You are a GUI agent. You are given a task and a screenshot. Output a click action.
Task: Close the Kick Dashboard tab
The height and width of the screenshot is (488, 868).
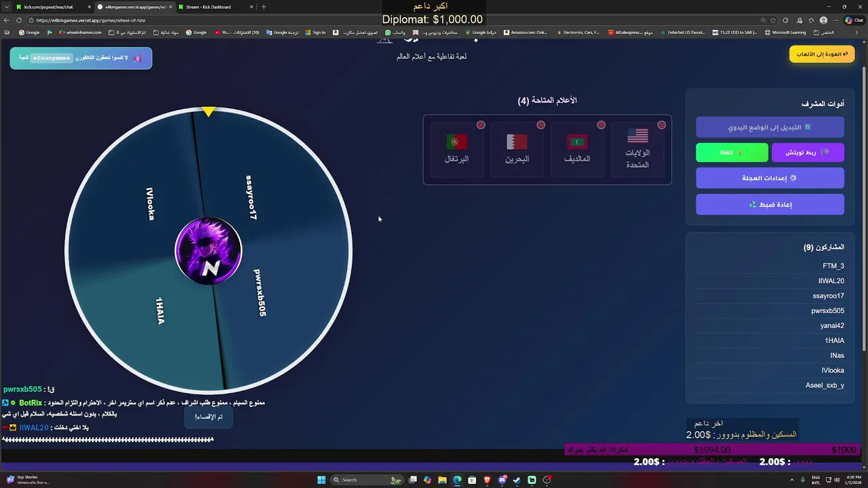click(x=252, y=7)
